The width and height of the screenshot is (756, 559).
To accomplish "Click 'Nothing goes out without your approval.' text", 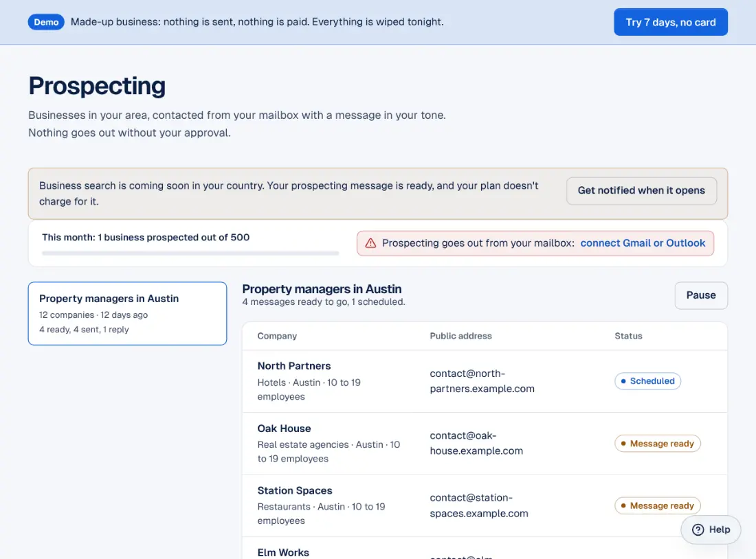I will click(x=129, y=133).
